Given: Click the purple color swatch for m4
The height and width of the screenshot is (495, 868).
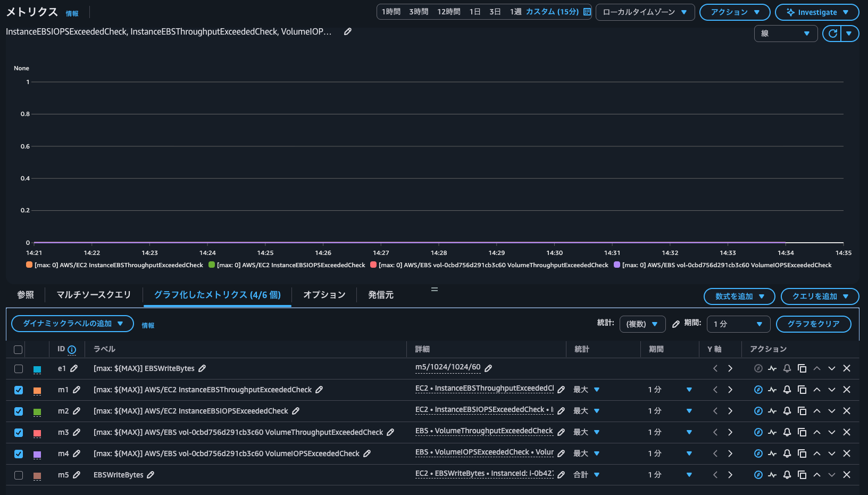Looking at the screenshot, I should pos(37,454).
